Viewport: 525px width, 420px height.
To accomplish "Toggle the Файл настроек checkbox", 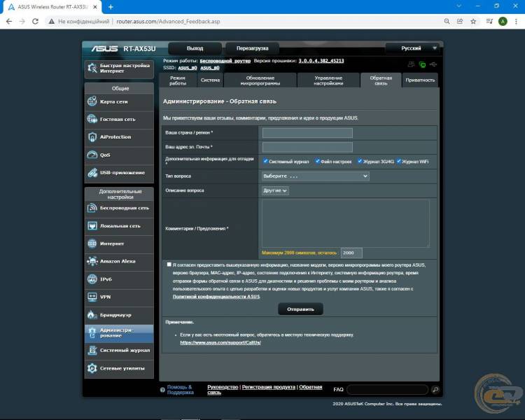I will (x=317, y=161).
